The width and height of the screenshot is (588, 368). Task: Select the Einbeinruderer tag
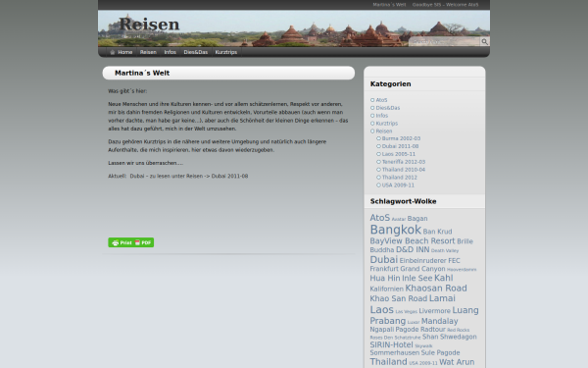422,261
